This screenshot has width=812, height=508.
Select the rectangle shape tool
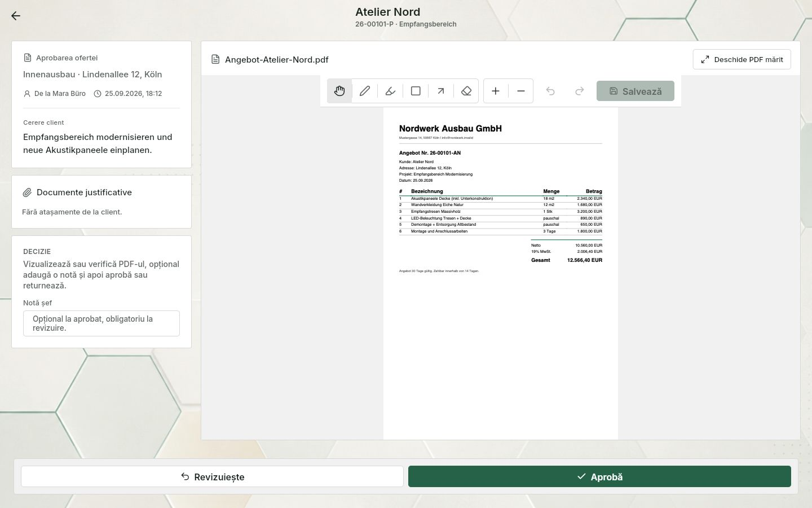click(x=416, y=91)
